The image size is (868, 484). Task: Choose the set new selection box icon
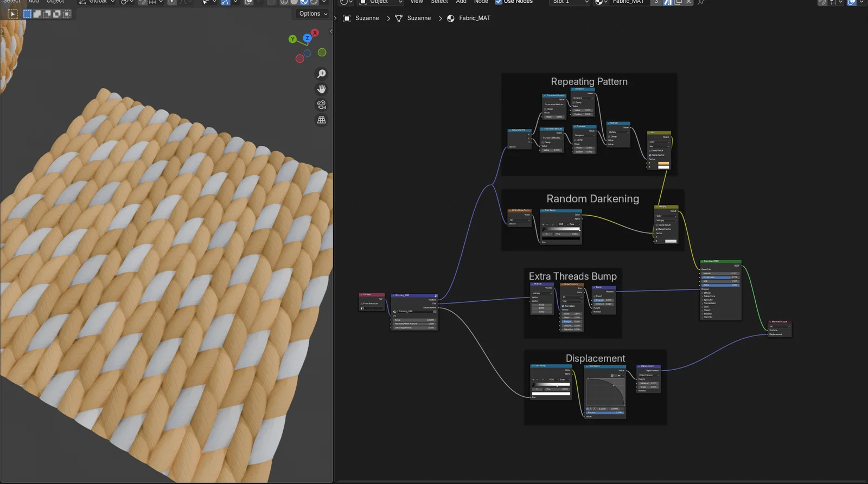(x=27, y=14)
